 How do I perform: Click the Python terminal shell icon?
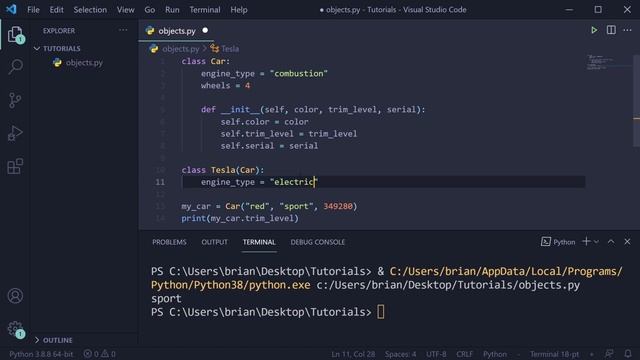[x=546, y=242]
